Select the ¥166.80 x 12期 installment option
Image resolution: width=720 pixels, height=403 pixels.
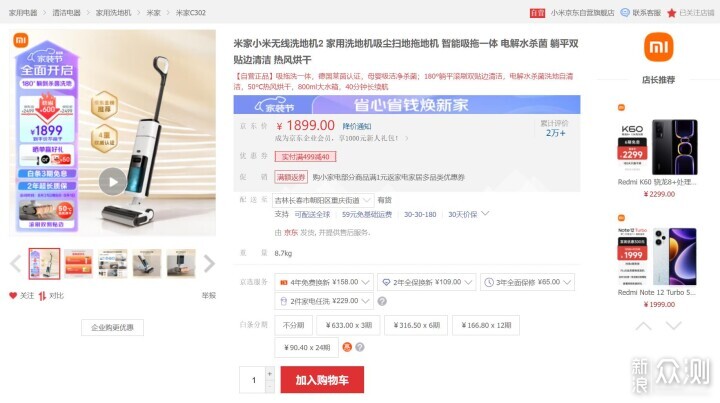tap(486, 325)
